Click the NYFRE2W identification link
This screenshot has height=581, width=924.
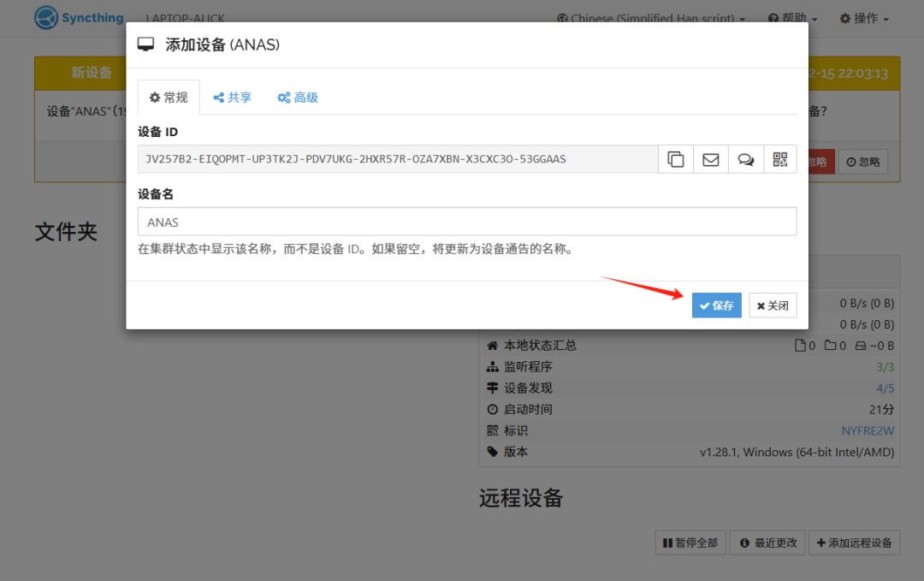[868, 430]
